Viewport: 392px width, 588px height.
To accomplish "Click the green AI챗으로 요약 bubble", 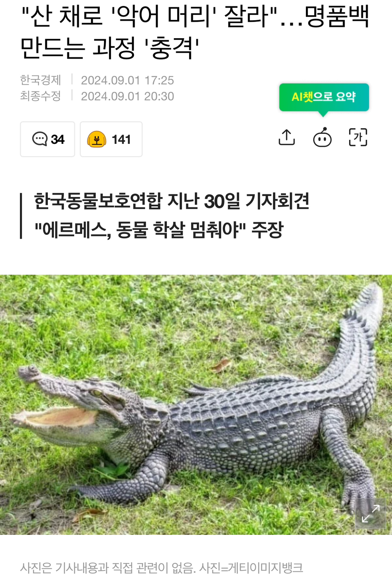I will [x=324, y=97].
